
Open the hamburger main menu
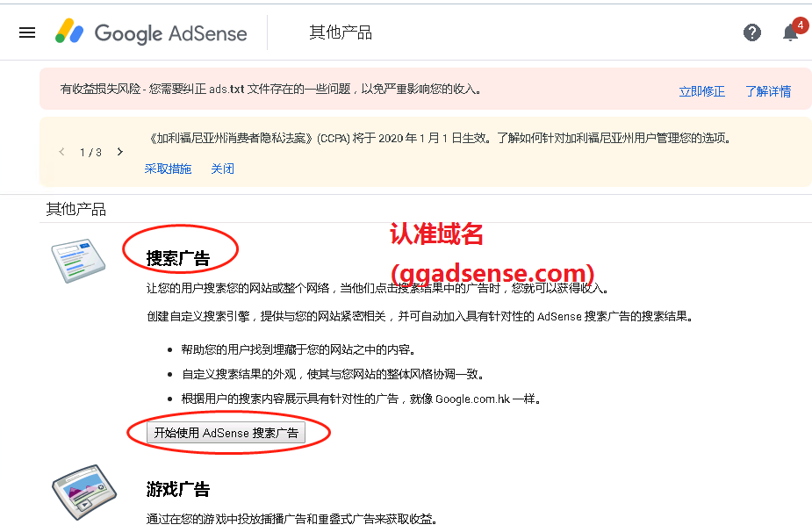(x=27, y=32)
